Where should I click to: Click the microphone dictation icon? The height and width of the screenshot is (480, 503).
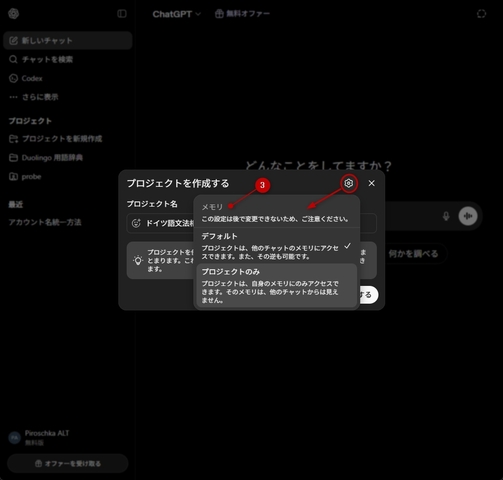tap(446, 216)
